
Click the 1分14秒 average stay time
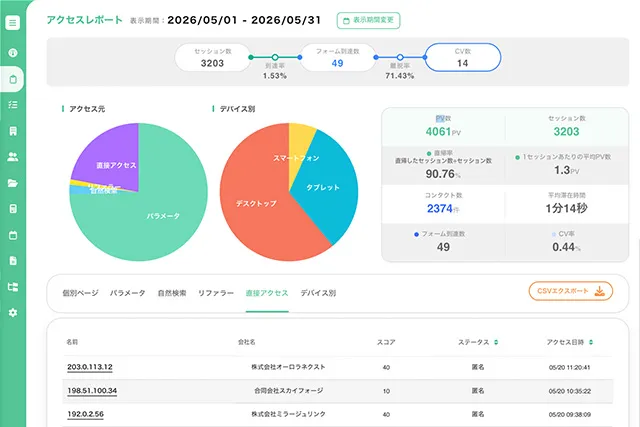[567, 209]
